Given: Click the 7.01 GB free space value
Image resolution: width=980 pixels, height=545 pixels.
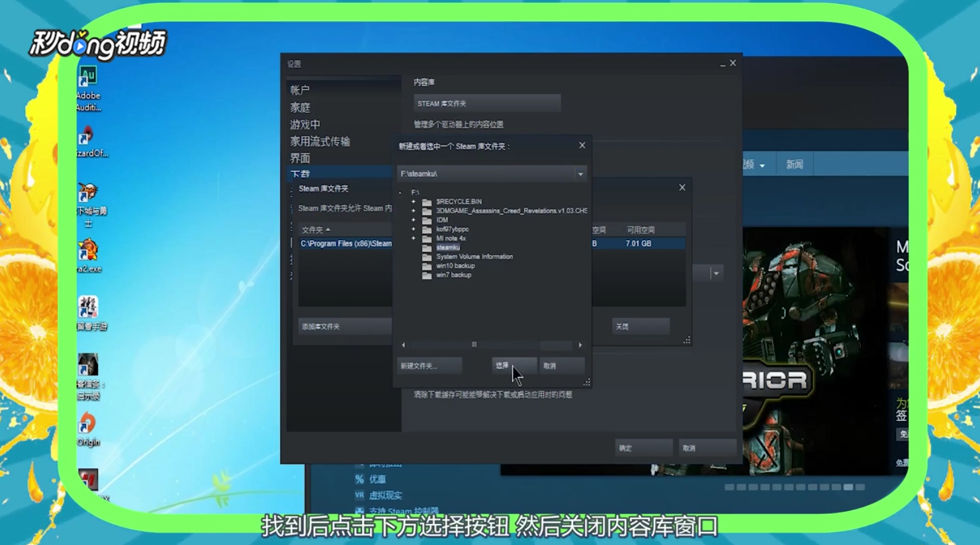Looking at the screenshot, I should tap(639, 244).
